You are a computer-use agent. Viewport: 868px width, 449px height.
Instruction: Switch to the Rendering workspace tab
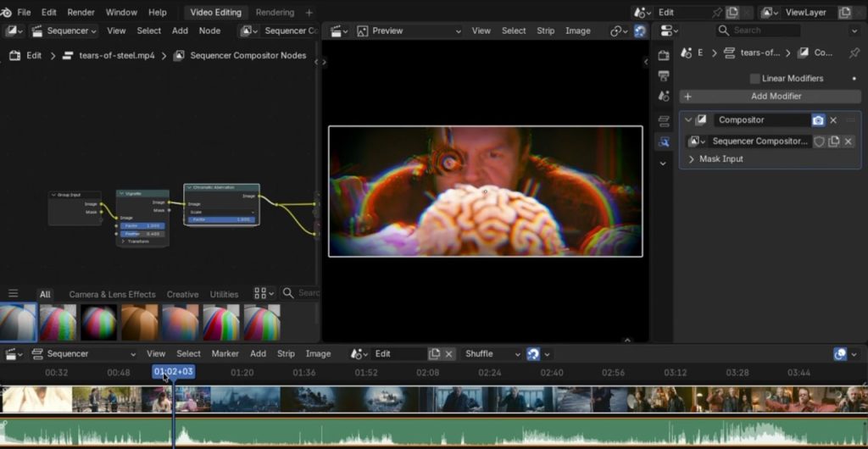pyautogui.click(x=275, y=13)
